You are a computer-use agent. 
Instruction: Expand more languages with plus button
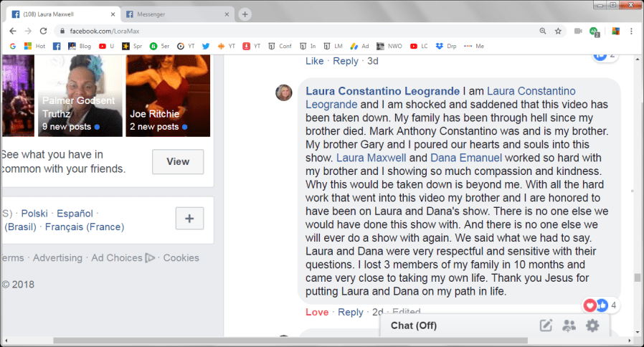[189, 218]
